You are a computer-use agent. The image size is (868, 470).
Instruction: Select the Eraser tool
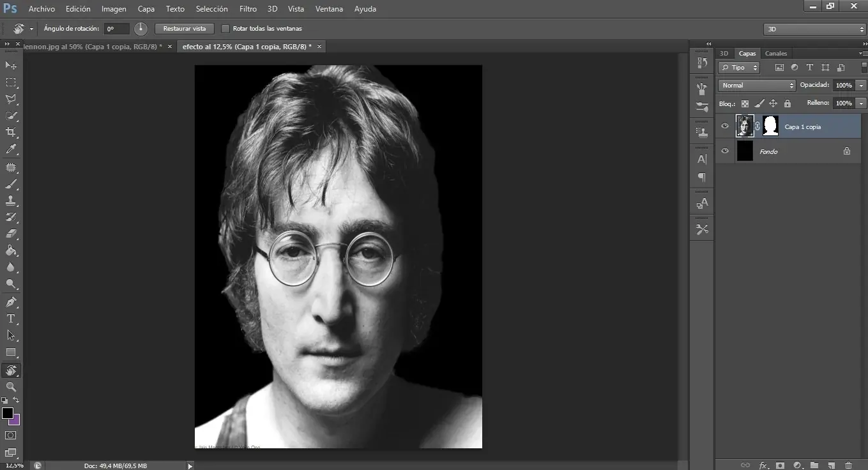point(11,234)
